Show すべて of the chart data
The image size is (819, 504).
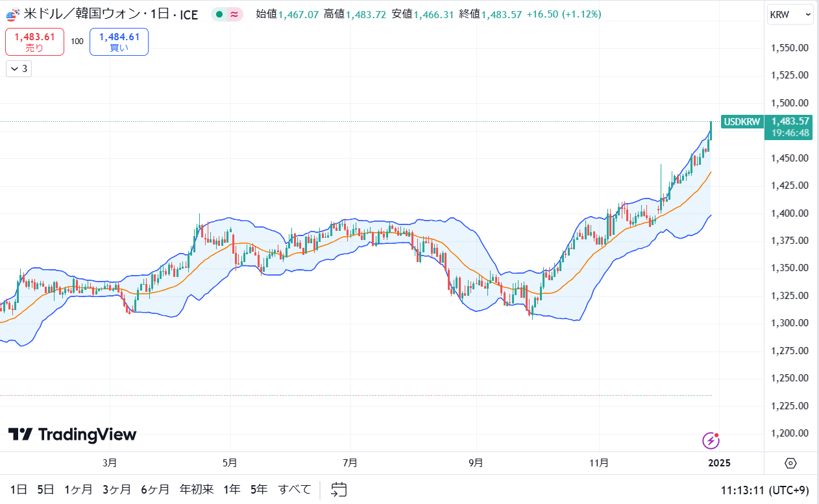pyautogui.click(x=295, y=489)
